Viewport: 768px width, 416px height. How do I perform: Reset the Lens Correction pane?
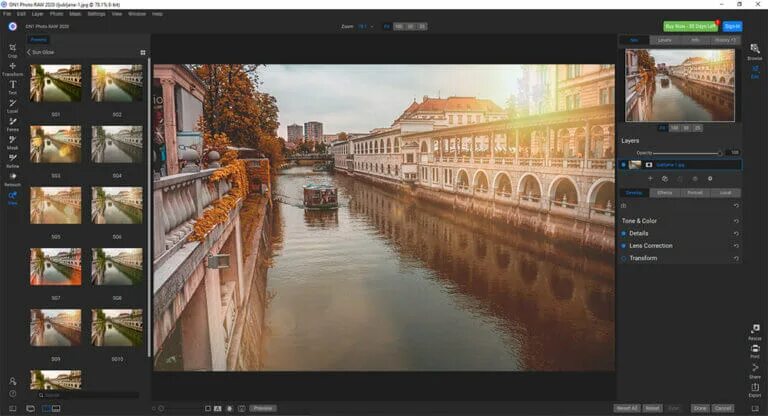[x=736, y=246]
